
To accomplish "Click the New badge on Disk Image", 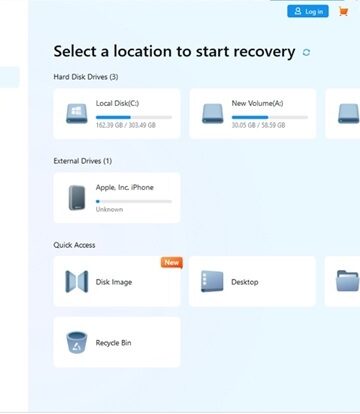I will tap(172, 262).
